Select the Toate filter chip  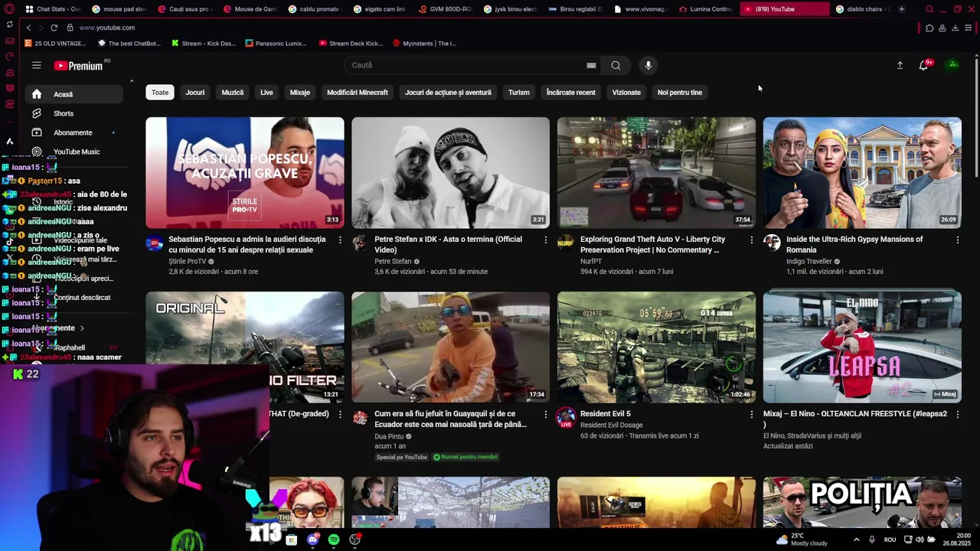pyautogui.click(x=160, y=92)
